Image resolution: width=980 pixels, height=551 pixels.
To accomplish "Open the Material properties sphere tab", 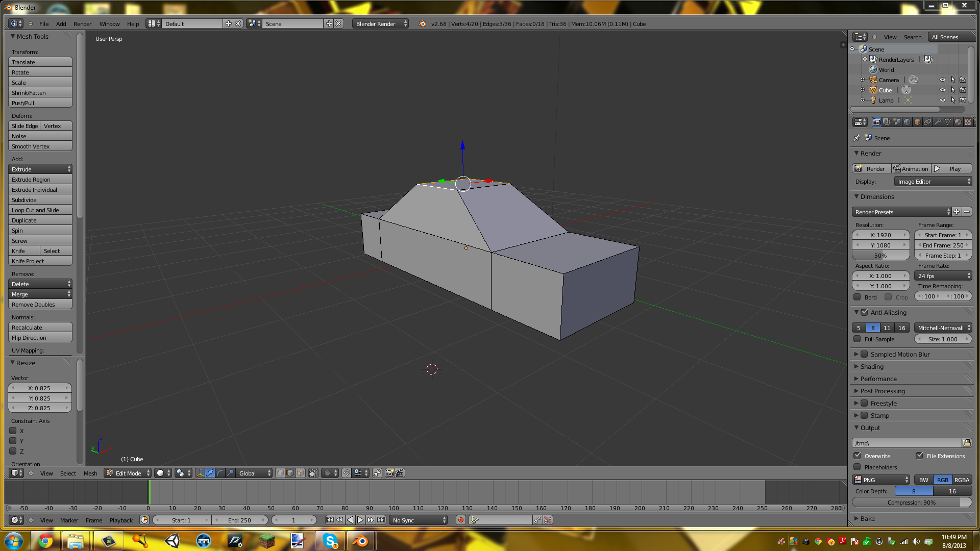I will coord(958,122).
